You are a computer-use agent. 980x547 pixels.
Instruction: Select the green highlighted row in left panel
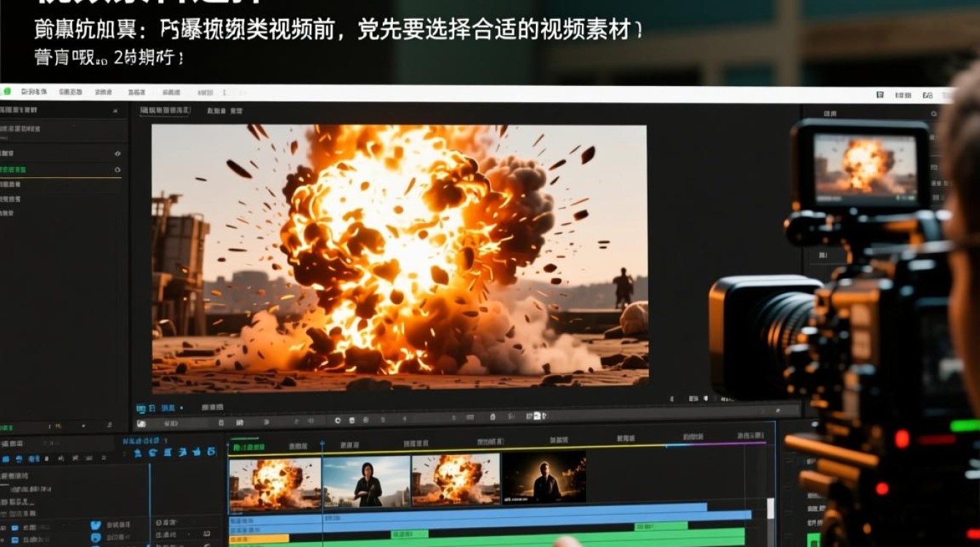[x=61, y=170]
